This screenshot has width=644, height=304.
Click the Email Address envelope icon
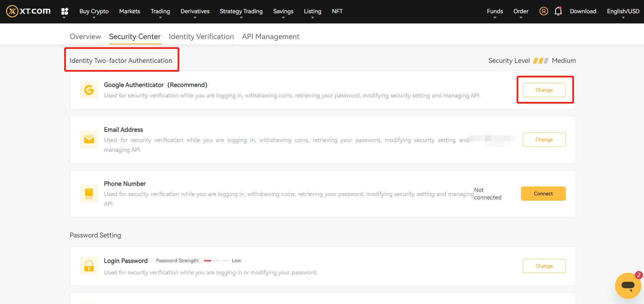[x=89, y=139]
